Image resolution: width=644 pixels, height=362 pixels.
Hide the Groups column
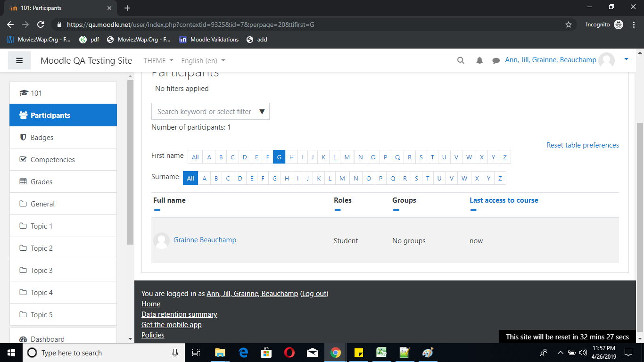(x=396, y=210)
